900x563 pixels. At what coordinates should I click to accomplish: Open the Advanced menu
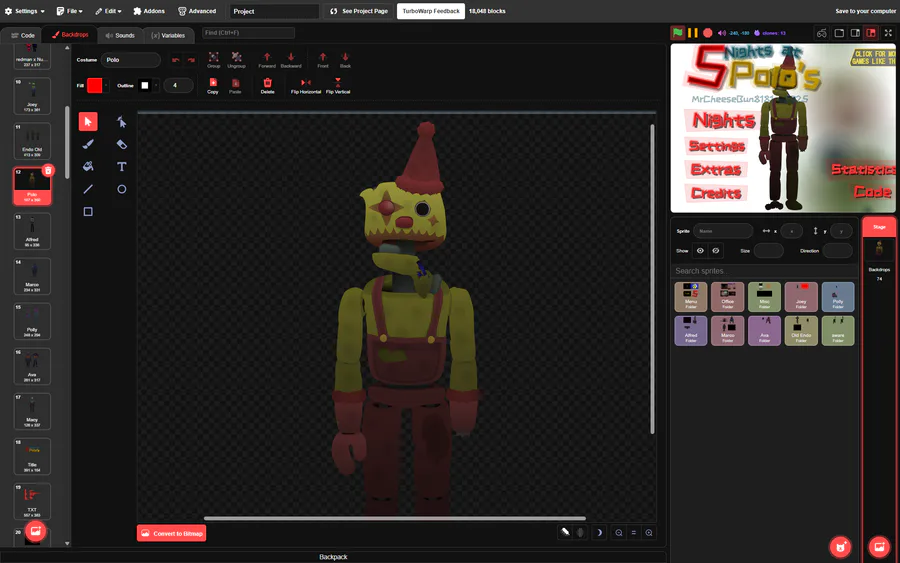[197, 11]
